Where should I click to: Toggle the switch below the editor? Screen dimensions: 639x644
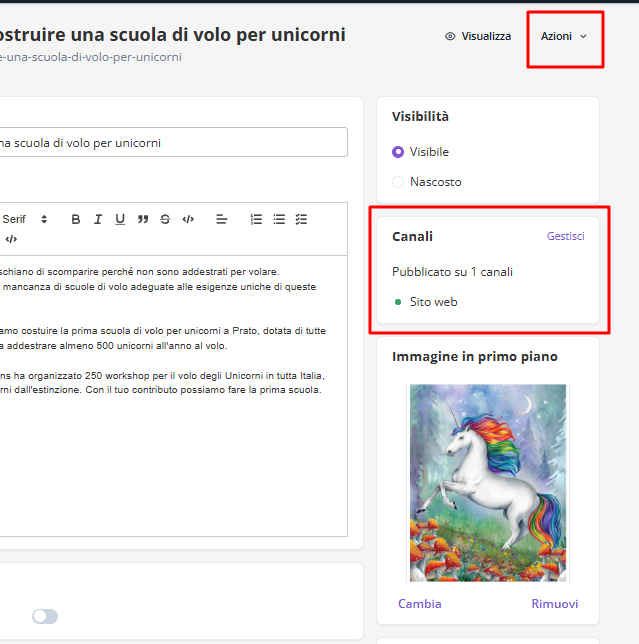click(x=45, y=616)
